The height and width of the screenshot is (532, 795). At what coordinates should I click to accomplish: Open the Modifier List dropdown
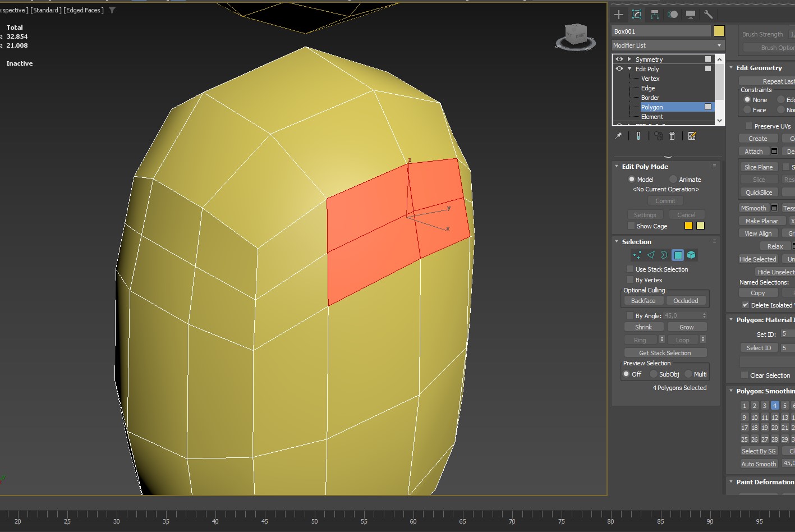[x=668, y=45]
